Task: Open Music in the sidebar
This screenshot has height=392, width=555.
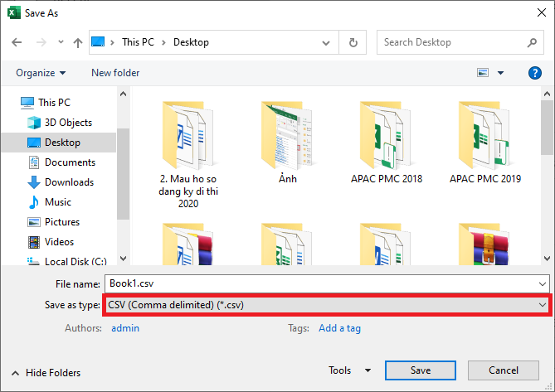Action: coord(58,202)
